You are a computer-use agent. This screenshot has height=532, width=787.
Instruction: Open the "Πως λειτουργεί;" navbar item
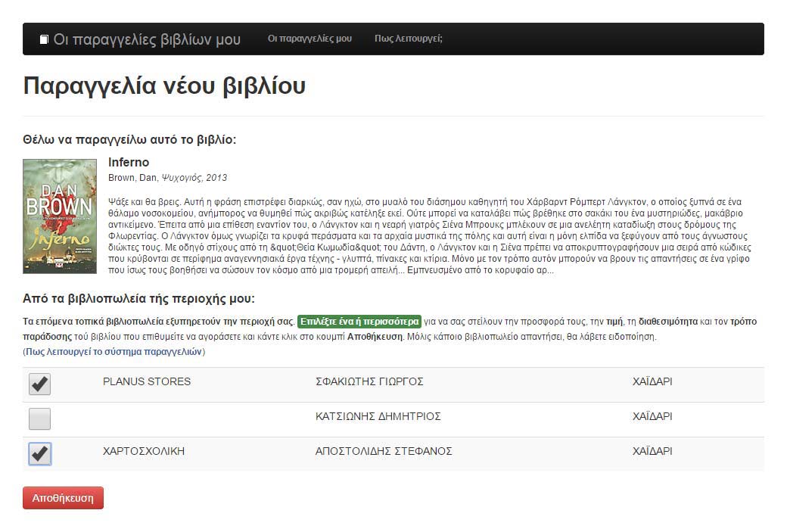[x=408, y=39]
